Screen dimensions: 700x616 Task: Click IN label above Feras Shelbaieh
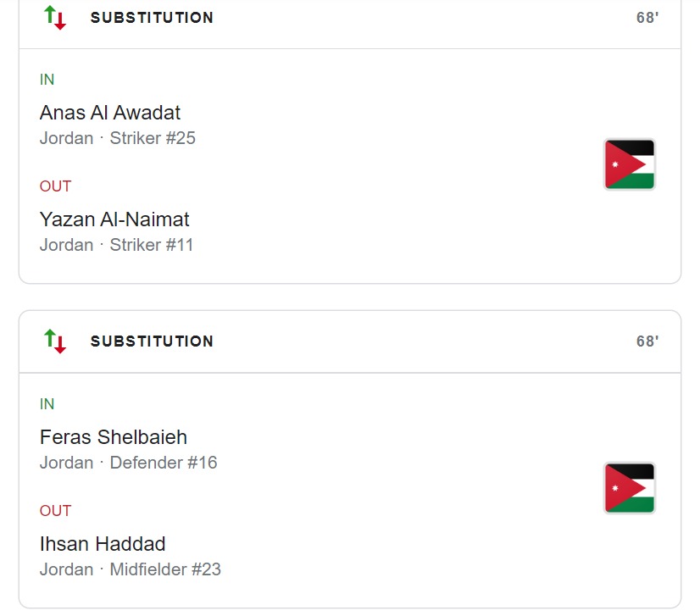47,404
